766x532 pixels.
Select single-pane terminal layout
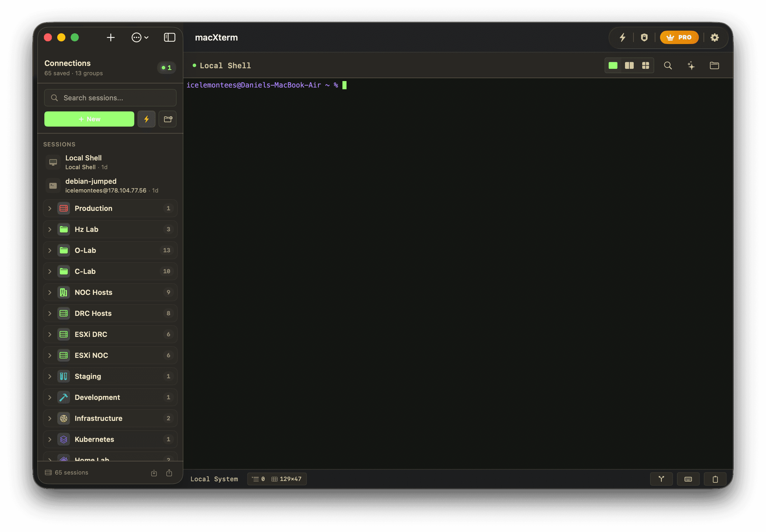(613, 65)
